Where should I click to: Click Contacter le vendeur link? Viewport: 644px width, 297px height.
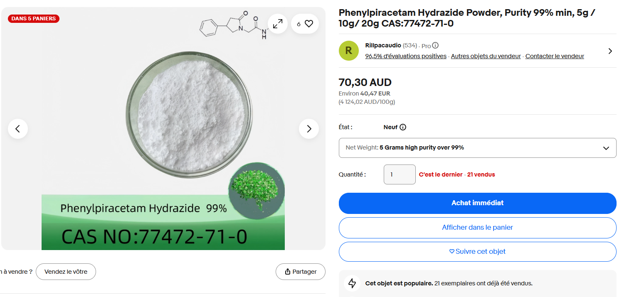point(555,56)
